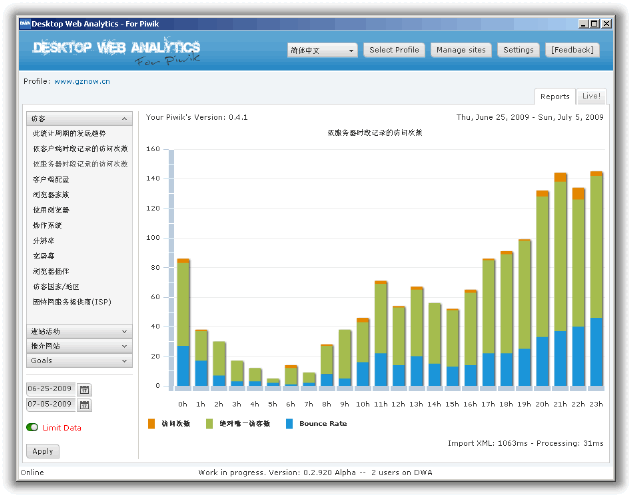
Task: Open the 客户端配置 client configuration report
Action: (51, 179)
